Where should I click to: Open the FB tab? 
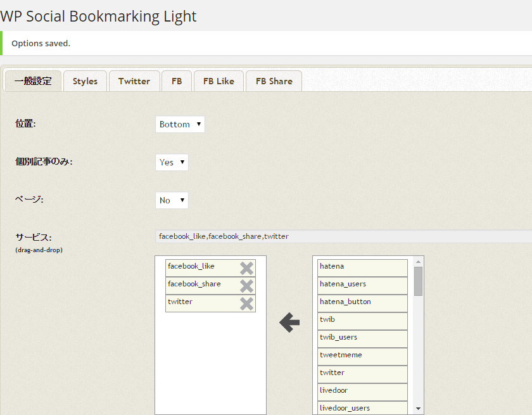[x=177, y=81]
